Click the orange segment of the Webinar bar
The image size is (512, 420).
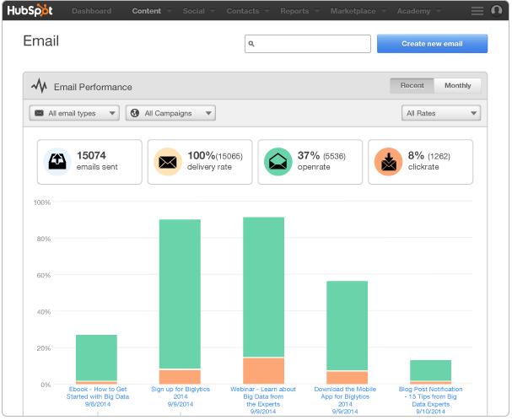pyautogui.click(x=263, y=370)
